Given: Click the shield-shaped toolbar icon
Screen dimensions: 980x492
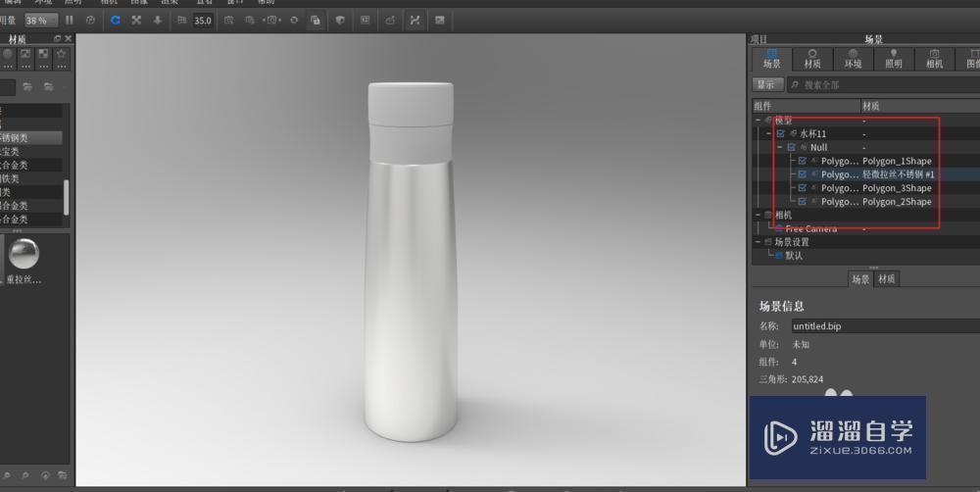Looking at the screenshot, I should pyautogui.click(x=340, y=20).
